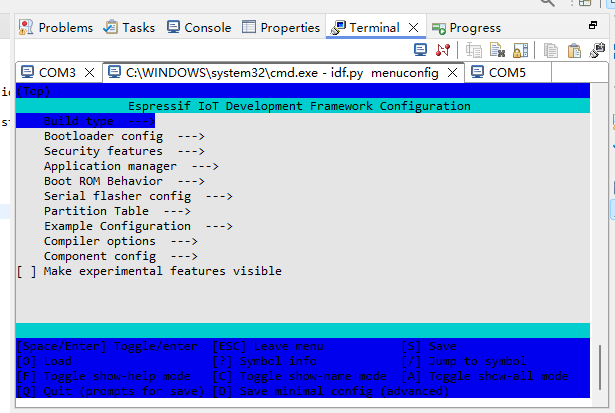
Task: Close the cmd.exe menuconfig tab
Action: (452, 73)
